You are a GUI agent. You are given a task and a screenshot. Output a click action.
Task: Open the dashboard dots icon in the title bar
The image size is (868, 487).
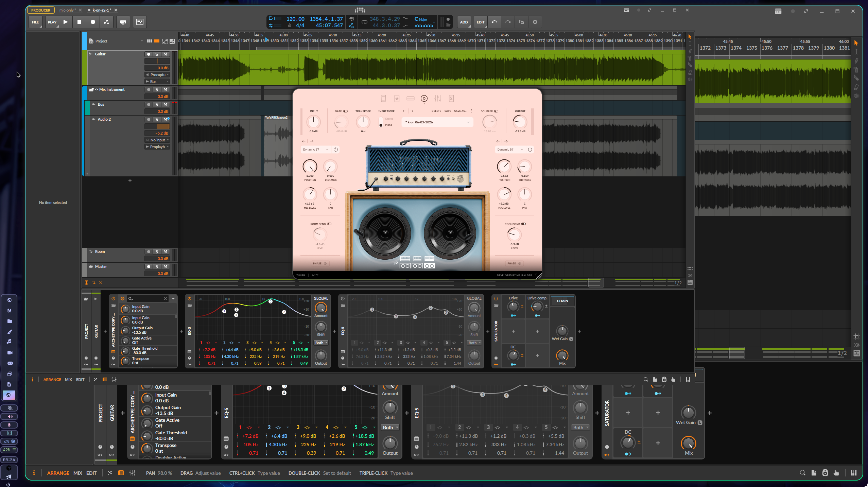pyautogui.click(x=360, y=10)
